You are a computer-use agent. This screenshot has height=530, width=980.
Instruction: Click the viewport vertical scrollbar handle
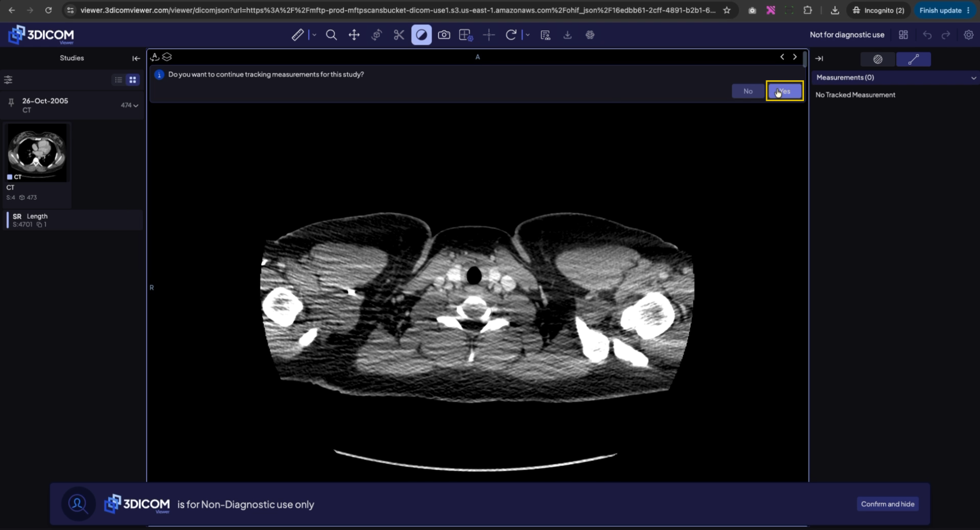(804, 59)
